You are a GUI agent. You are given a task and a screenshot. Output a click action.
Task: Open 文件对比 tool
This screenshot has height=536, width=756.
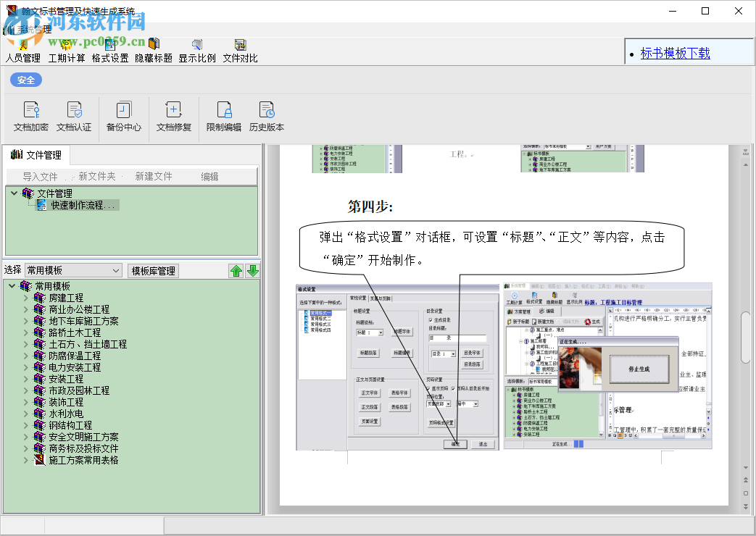[x=240, y=51]
